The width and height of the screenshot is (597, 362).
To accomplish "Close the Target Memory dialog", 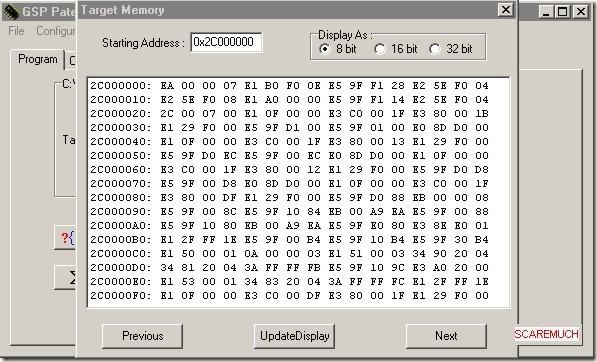I will coord(506,10).
